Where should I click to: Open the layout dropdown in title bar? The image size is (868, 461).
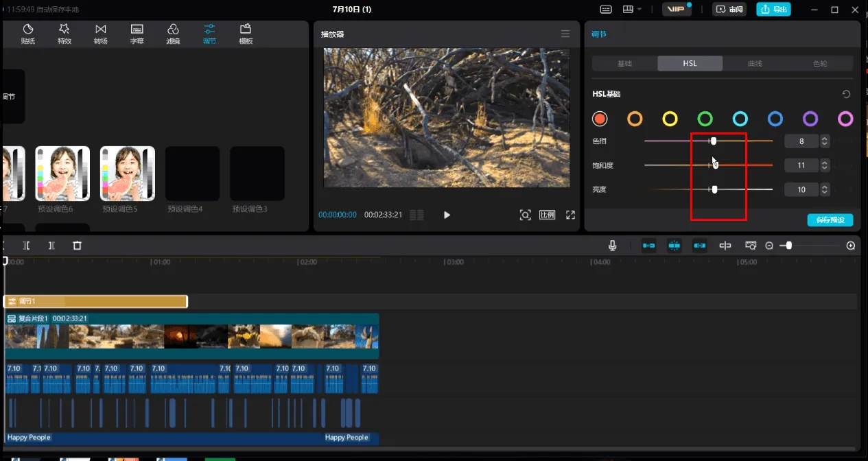point(632,10)
